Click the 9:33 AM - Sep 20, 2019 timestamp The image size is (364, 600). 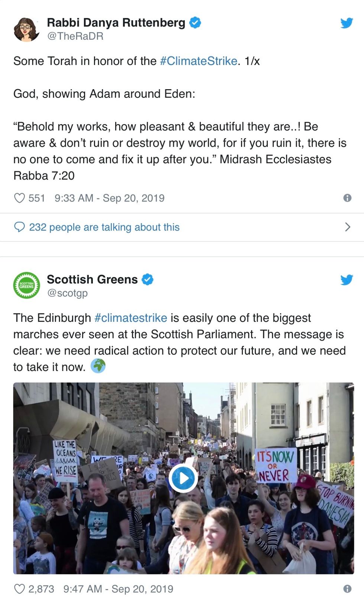click(110, 198)
